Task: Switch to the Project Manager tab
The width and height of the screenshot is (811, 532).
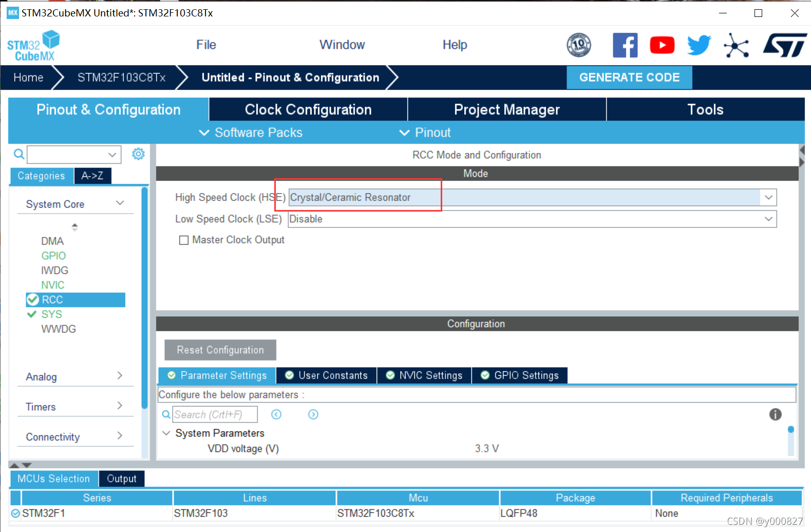Action: [507, 109]
